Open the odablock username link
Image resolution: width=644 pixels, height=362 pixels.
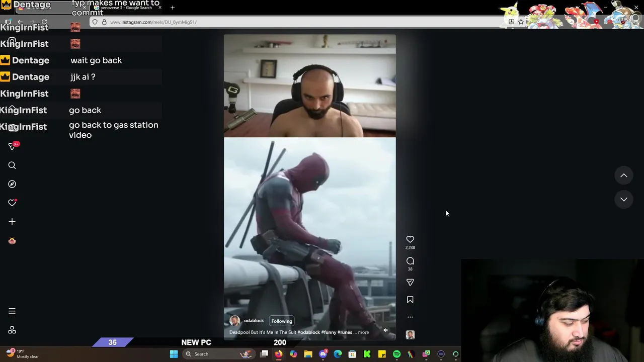(x=254, y=321)
